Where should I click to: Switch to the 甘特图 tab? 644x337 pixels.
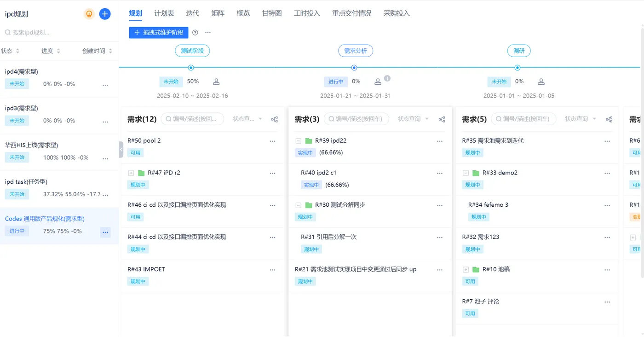tap(272, 13)
